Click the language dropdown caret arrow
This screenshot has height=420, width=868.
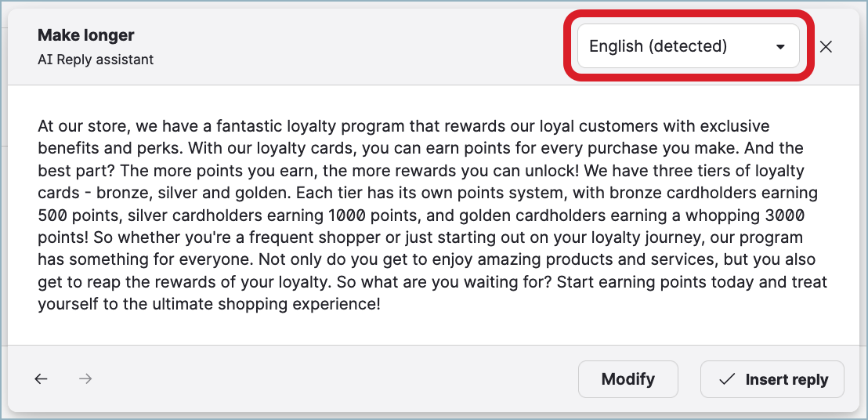coord(780,47)
